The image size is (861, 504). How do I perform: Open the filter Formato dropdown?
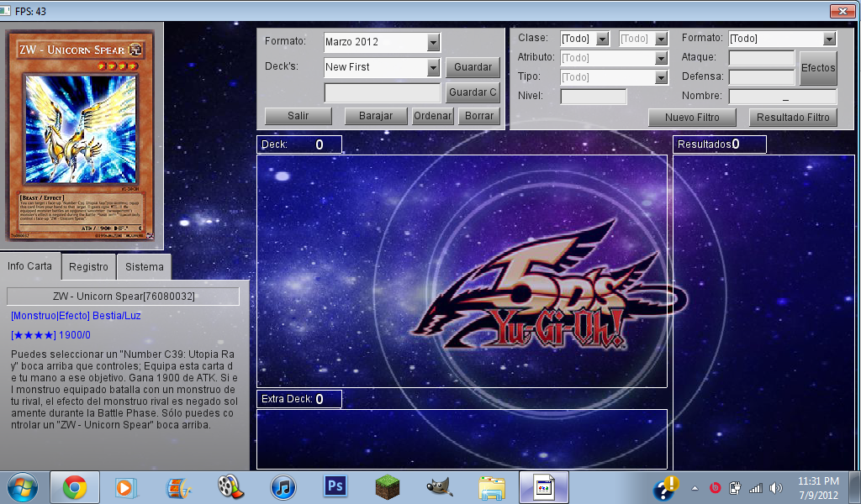click(x=829, y=39)
